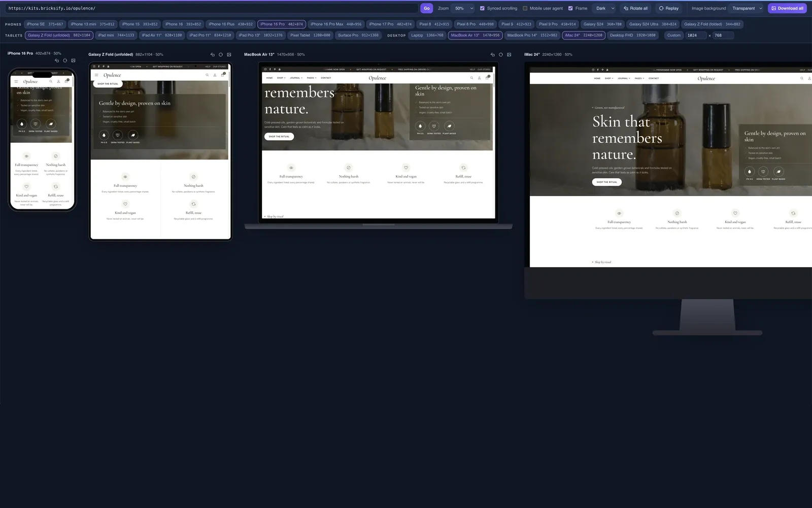Click derm tested icon in iMac preview
812x508 pixels.
point(763,172)
